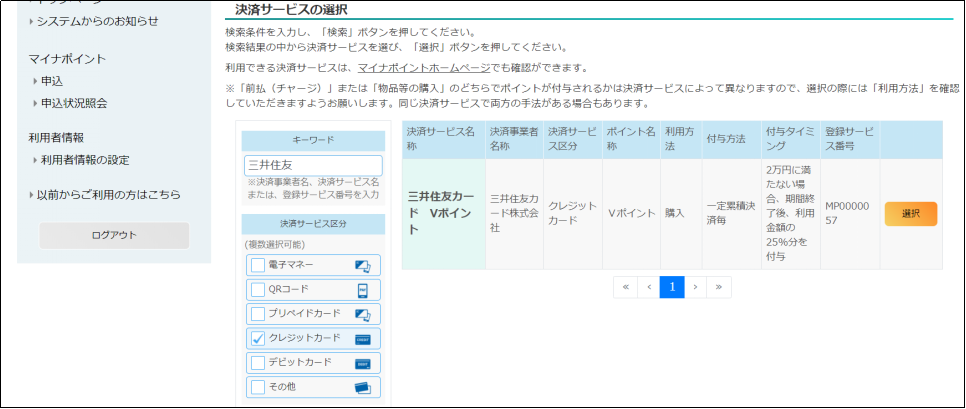Click the keyword field containing 三井住友
966x409 pixels.
313,166
